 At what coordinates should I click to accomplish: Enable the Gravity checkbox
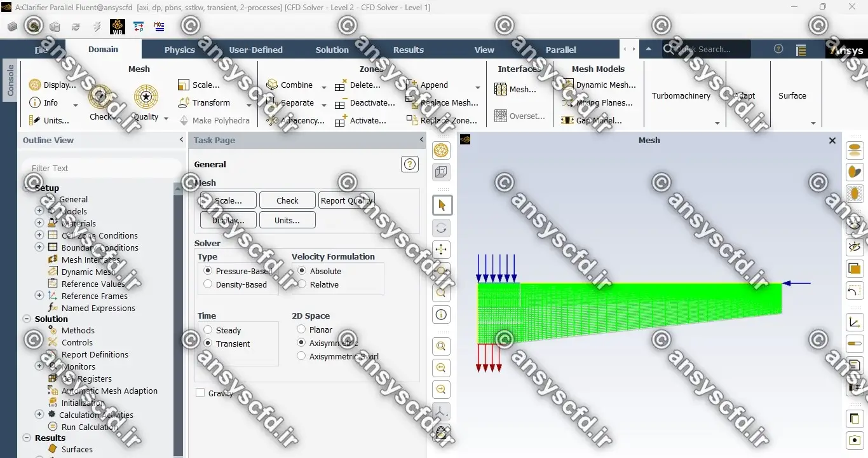(200, 393)
